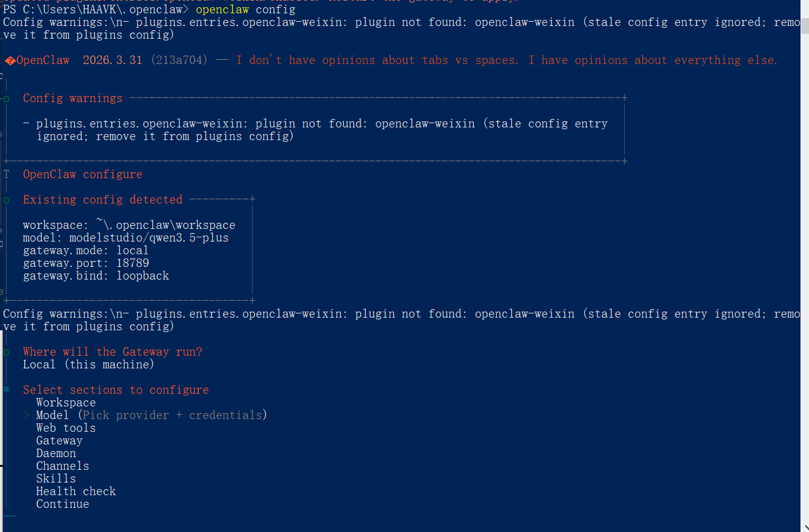Click the Local (this machine) answer
The height and width of the screenshot is (532, 809).
[89, 365]
